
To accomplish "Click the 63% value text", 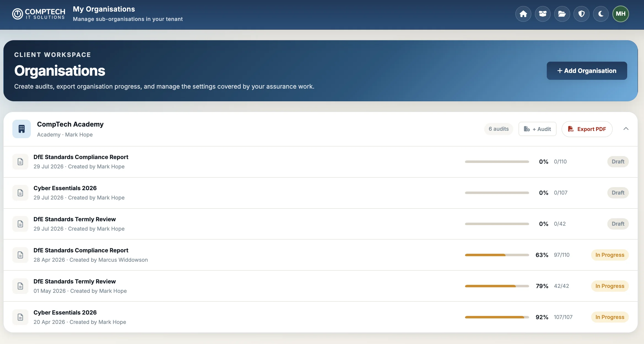I will click(542, 255).
